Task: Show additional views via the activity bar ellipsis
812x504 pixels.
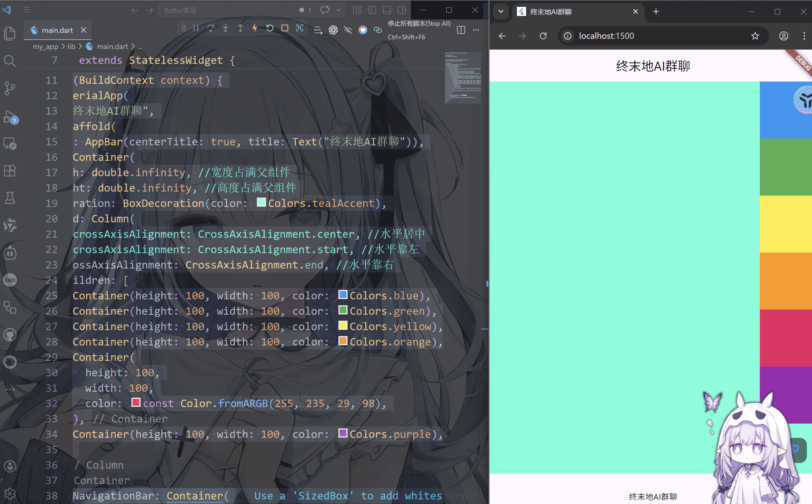Action: 10,389
